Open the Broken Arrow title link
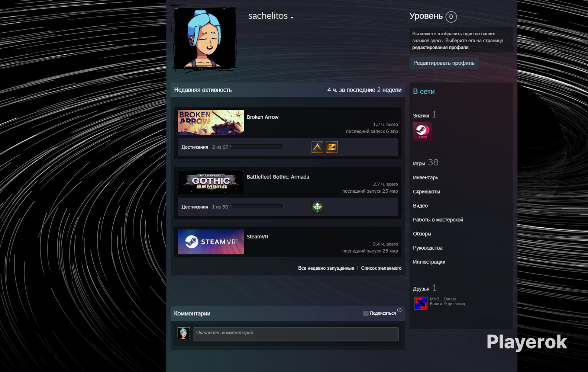This screenshot has width=588, height=372. pyautogui.click(x=263, y=117)
